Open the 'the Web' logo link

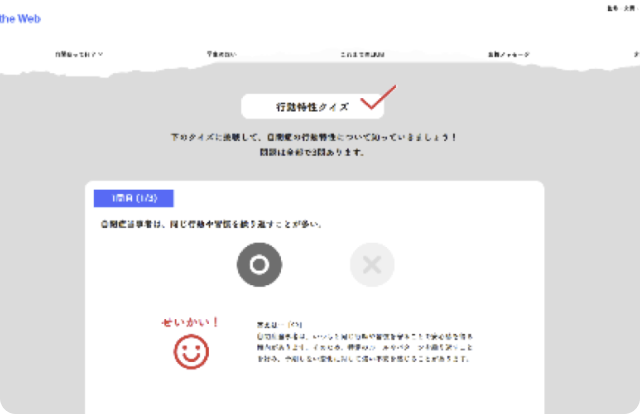click(20, 19)
